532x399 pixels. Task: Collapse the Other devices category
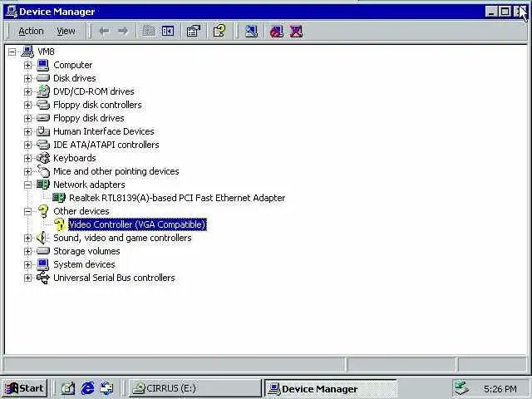click(27, 211)
